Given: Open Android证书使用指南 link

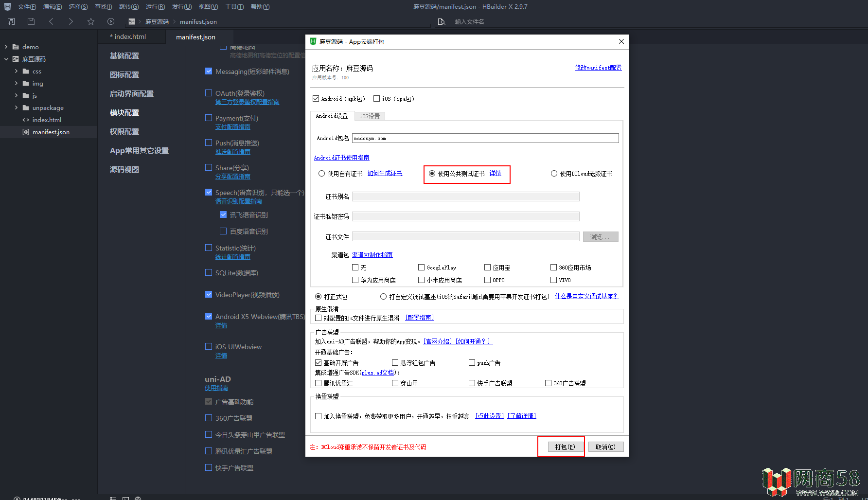Looking at the screenshot, I should 341,158.
